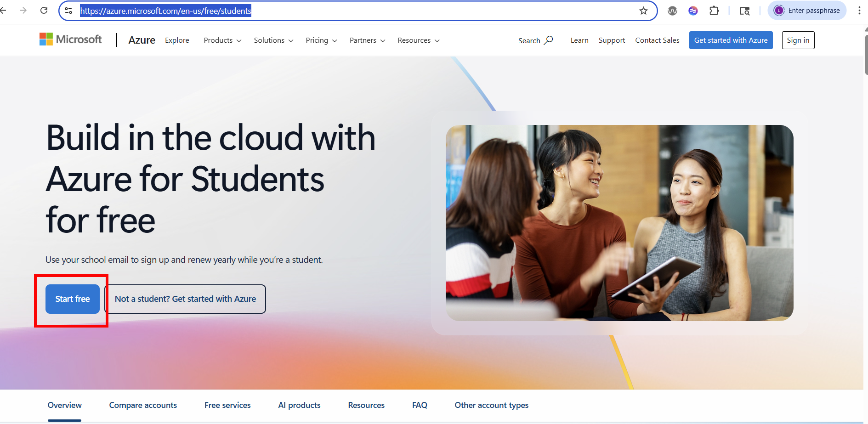Click the Grammarly extension icon
This screenshot has height=424, width=868.
pyautogui.click(x=692, y=10)
